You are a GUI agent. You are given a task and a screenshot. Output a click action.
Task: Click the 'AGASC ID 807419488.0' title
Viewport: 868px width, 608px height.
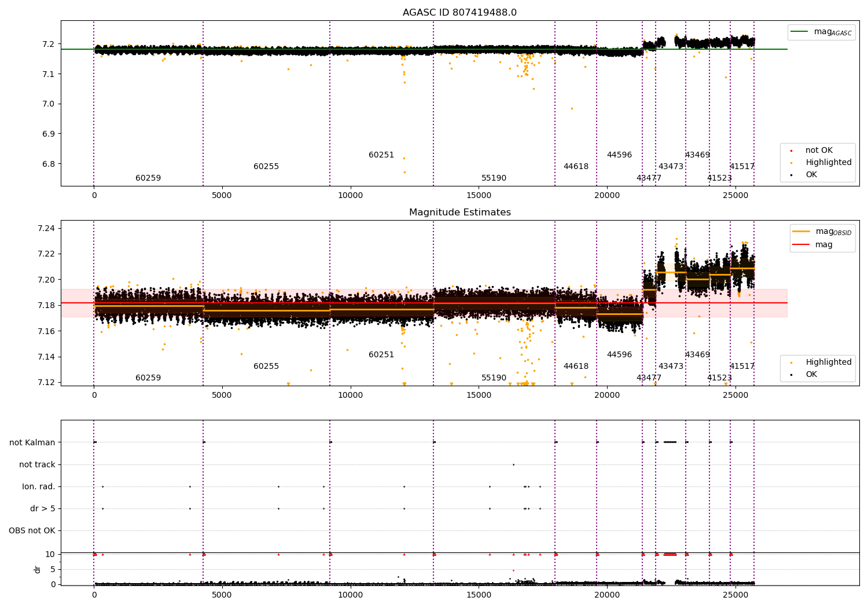click(x=460, y=13)
